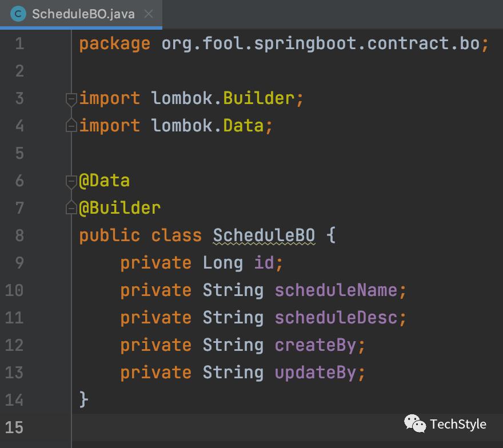Click the Java class icon on the ScheduleBO tab
The image size is (503, 448).
coord(19,14)
